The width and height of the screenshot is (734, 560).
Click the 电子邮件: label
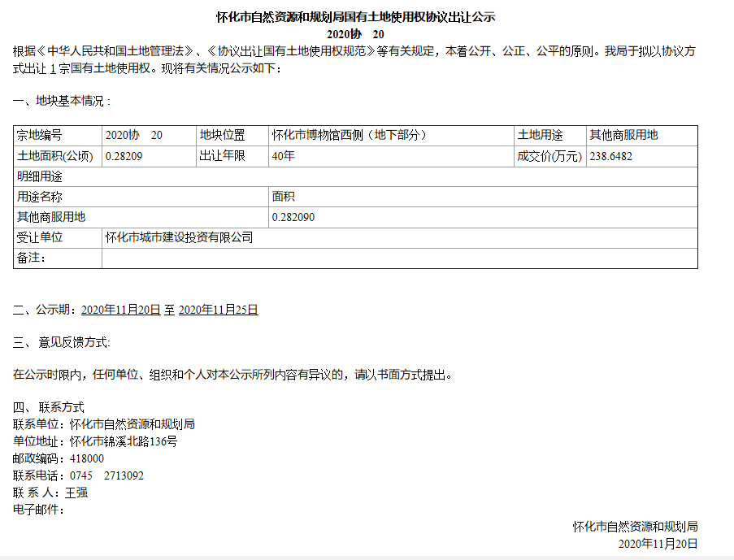[x=38, y=510]
